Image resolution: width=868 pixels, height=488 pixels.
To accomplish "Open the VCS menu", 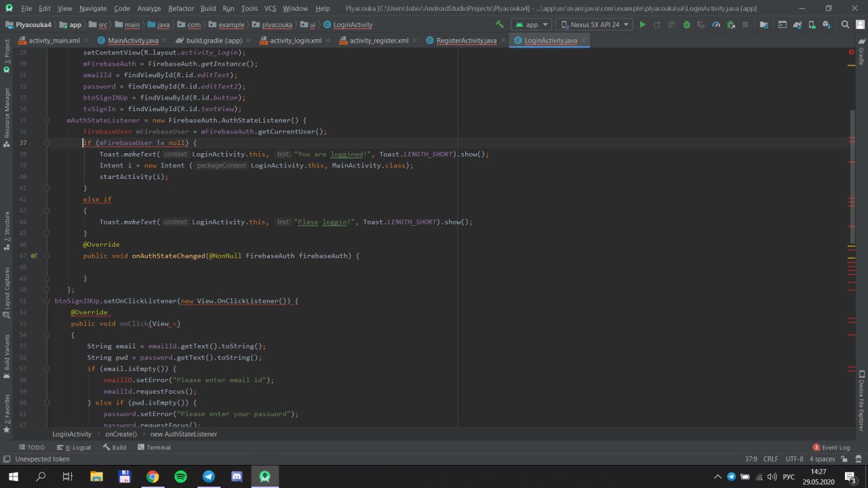I will click(270, 8).
